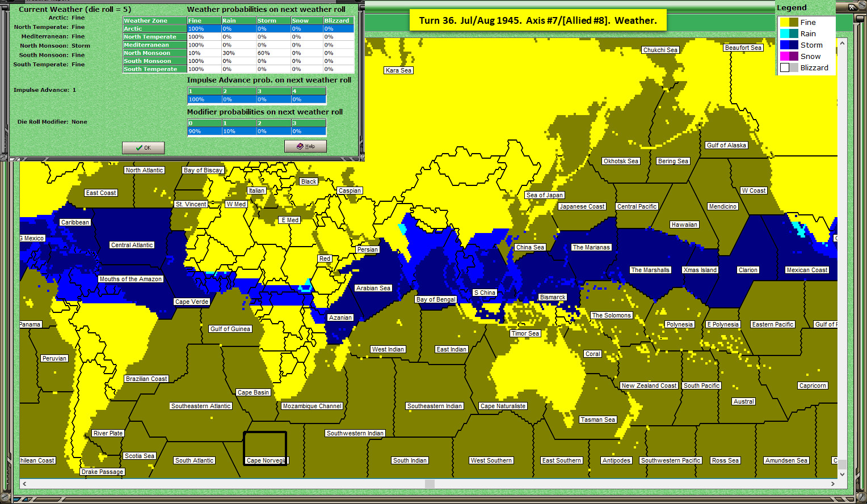Viewport: 867px width, 504px height.
Task: Click the Sea of Japan label
Action: (545, 195)
